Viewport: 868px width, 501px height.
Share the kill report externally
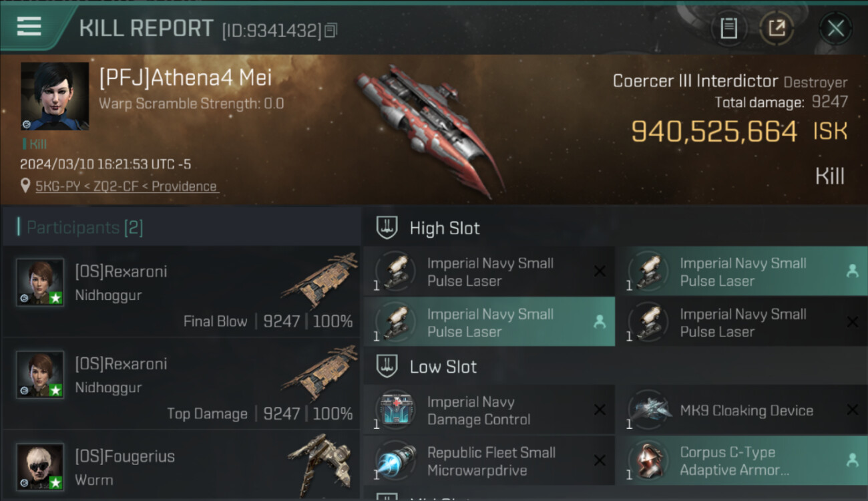(x=777, y=29)
